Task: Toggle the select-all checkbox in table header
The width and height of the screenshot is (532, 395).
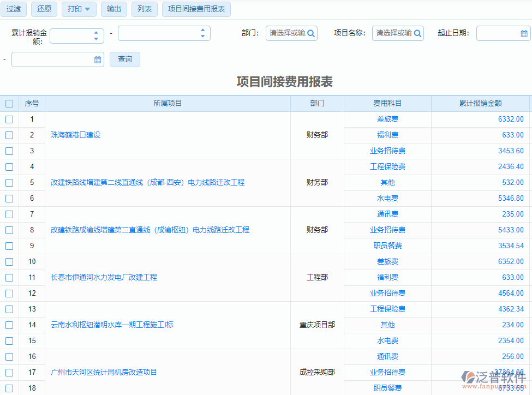Action: [9, 103]
